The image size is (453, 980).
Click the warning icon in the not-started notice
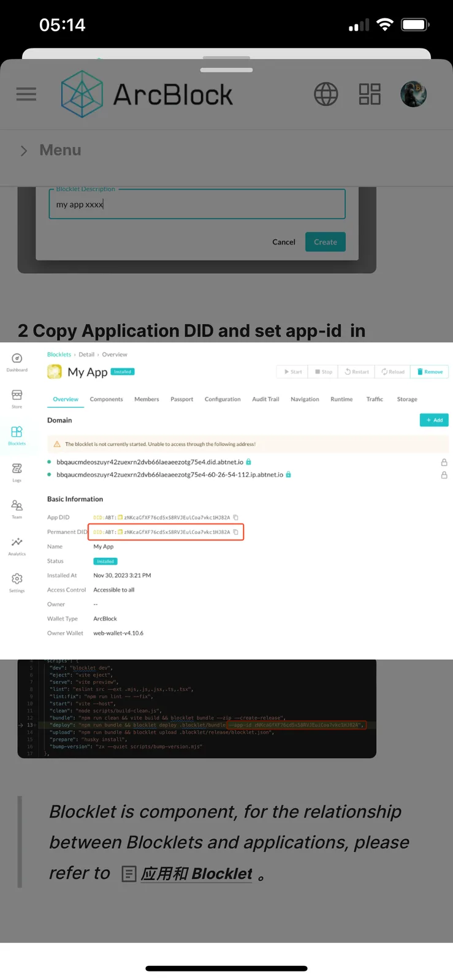[x=57, y=444]
